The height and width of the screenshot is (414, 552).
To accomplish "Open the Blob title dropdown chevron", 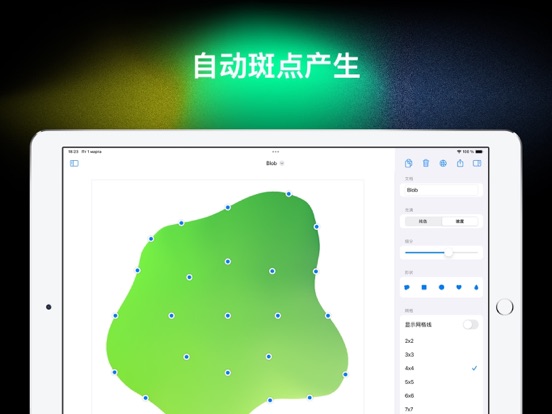I will [x=282, y=163].
